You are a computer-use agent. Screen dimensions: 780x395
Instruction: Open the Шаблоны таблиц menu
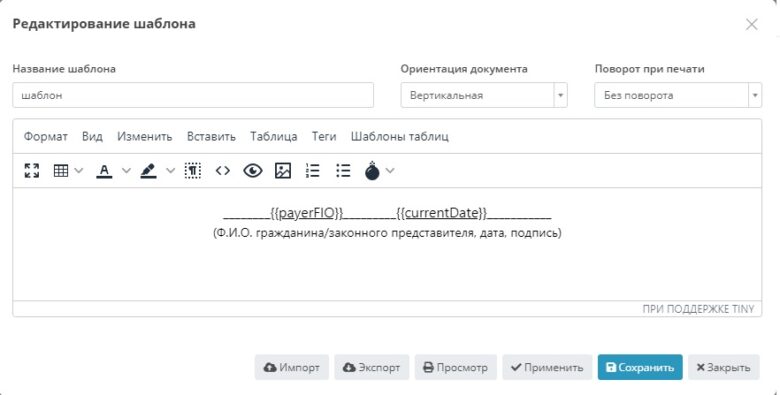tap(400, 136)
